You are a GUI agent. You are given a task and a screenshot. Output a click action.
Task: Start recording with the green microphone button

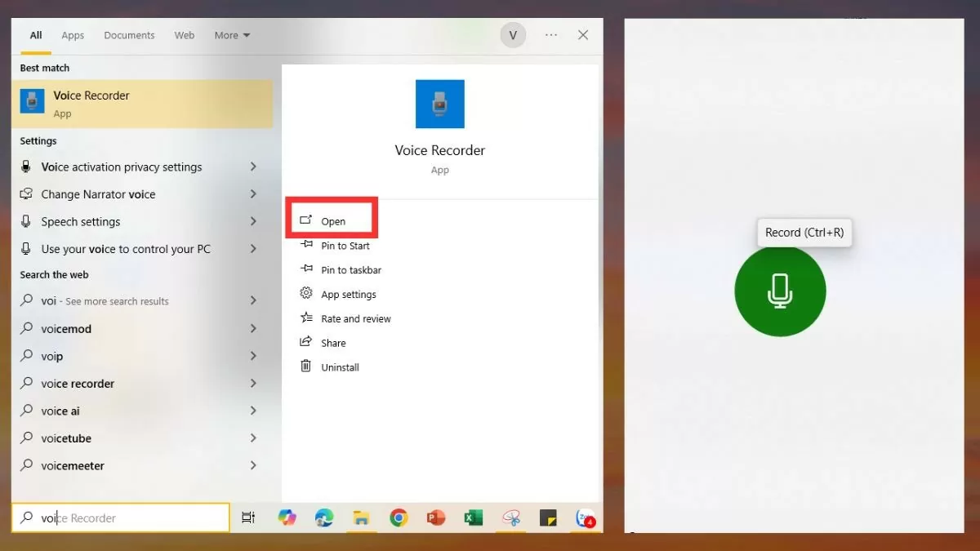click(x=780, y=291)
